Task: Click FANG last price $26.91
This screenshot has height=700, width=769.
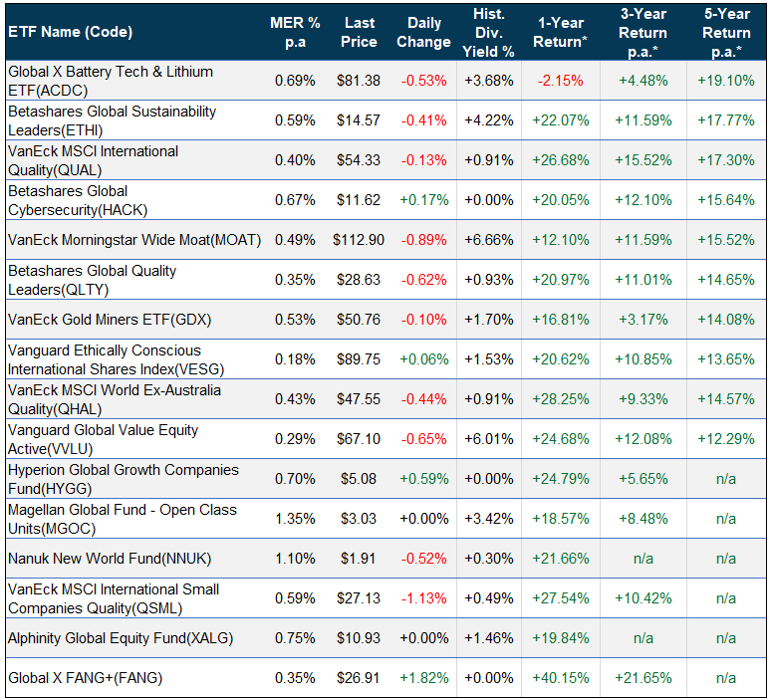Action: click(359, 678)
